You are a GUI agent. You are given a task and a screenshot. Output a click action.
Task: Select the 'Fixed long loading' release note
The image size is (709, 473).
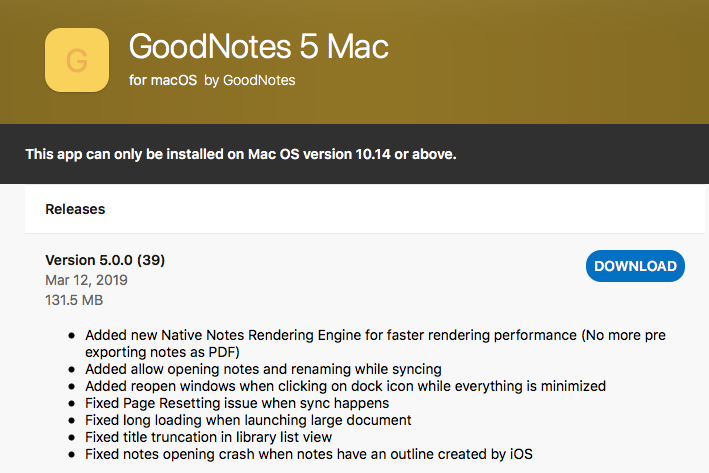248,420
